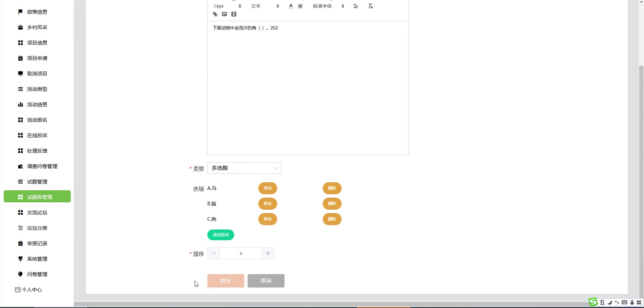Open the 文本 heading style dropdown
The image size is (644, 308).
(x=265, y=6)
